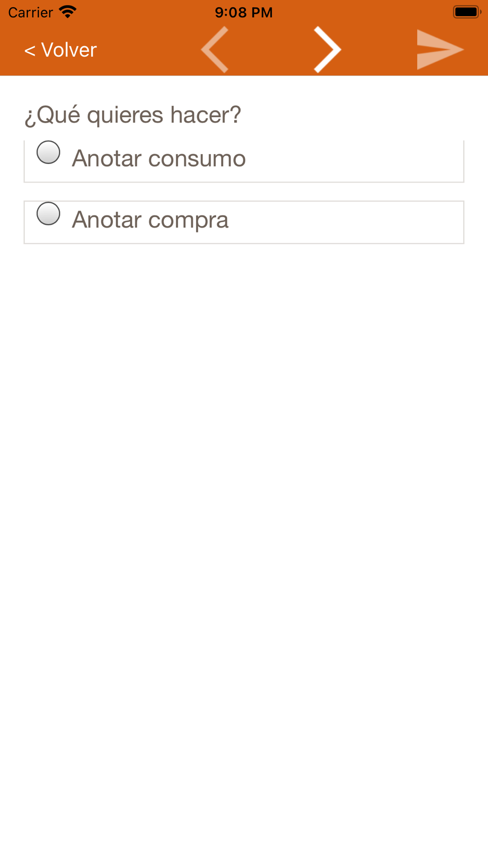Select the Anotar consumo radio button
488x868 pixels.
click(x=48, y=152)
